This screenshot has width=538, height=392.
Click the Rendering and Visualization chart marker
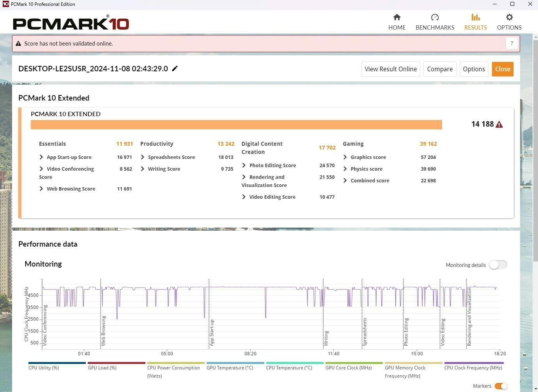pos(469,317)
